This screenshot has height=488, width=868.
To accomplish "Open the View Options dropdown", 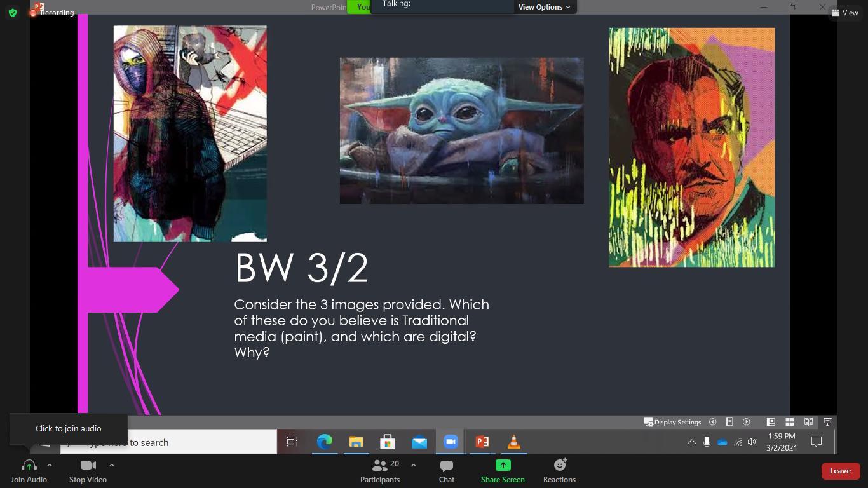I will point(544,7).
